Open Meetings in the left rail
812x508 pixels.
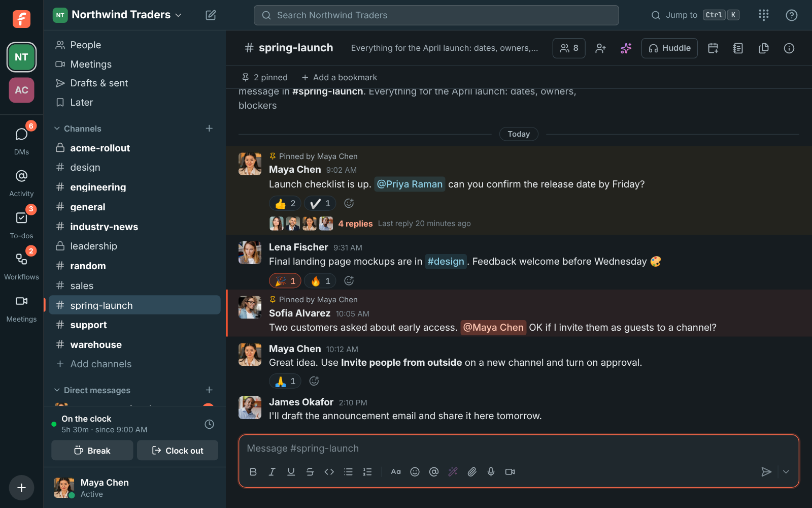click(21, 308)
